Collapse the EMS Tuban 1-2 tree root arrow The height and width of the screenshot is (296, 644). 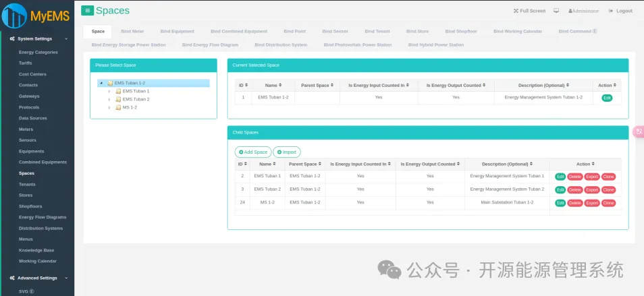click(x=101, y=83)
